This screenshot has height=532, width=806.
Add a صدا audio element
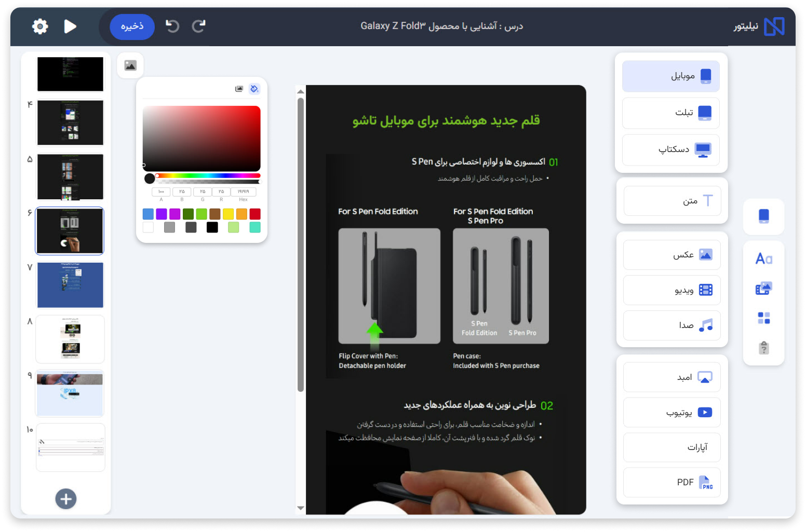click(x=672, y=325)
